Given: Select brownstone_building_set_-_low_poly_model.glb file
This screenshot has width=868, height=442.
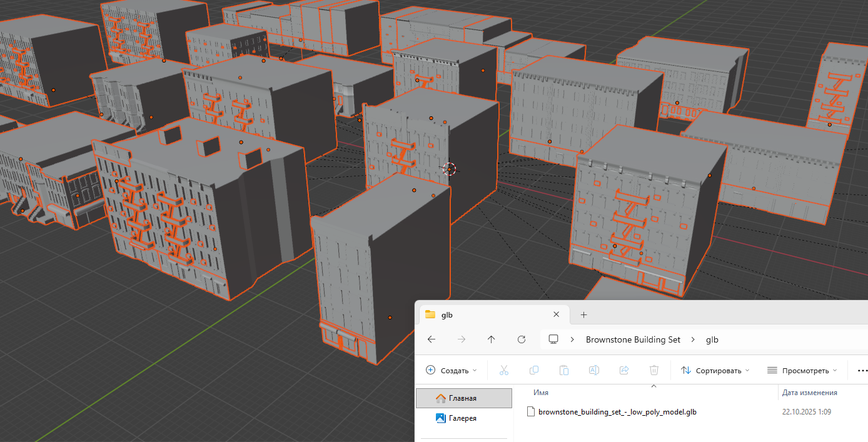Looking at the screenshot, I should 618,412.
